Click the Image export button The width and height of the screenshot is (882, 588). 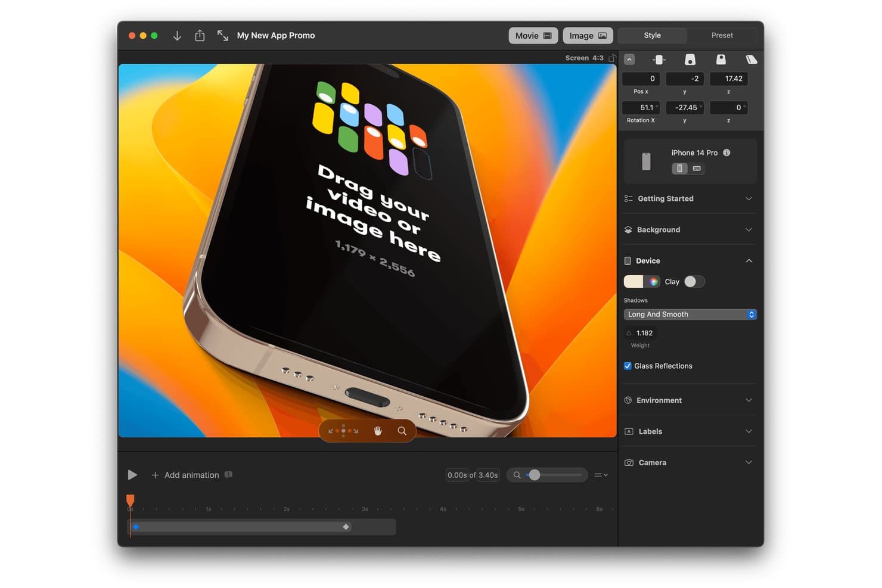tap(588, 36)
